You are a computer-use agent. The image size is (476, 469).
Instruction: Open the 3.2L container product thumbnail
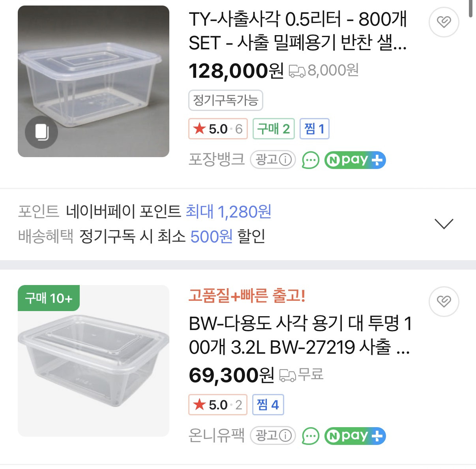tap(94, 361)
